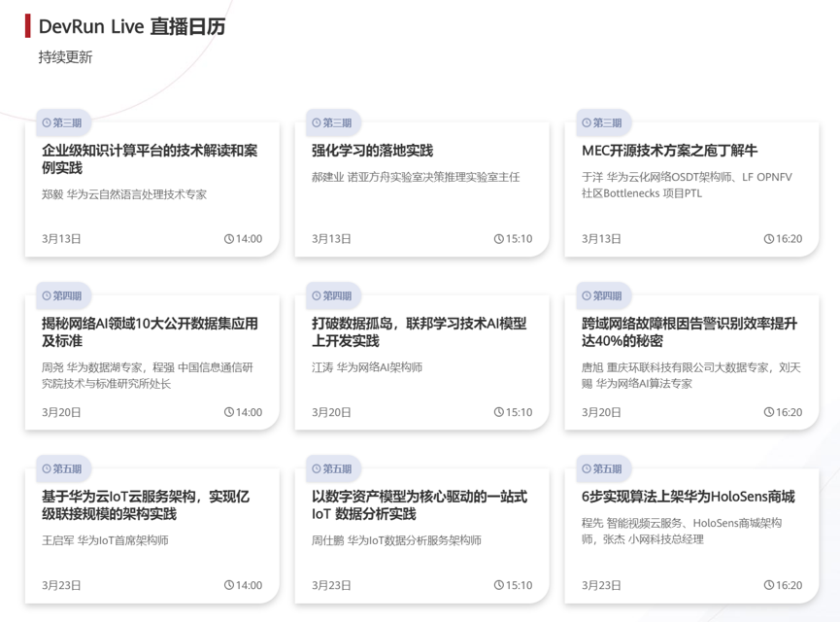
Task: Click the clock icon beside 16:20 on the 跨域网络故障 card
Action: coord(769,412)
